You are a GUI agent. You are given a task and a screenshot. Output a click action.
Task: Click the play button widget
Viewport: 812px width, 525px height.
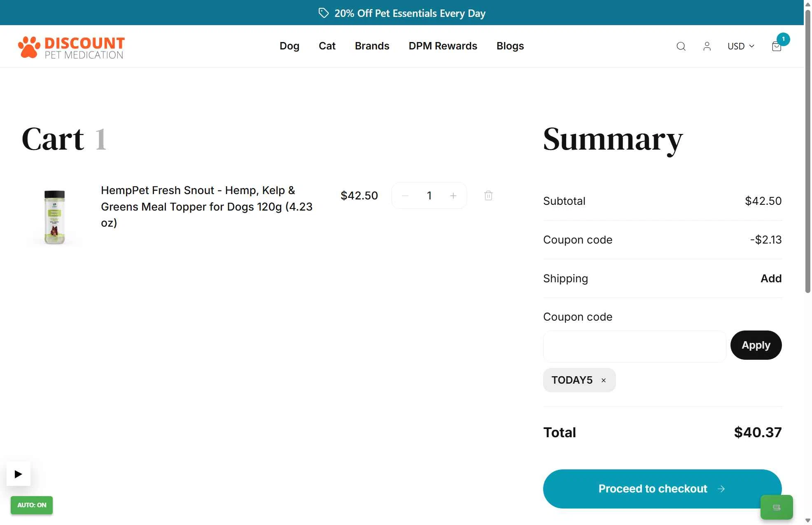[18, 474]
